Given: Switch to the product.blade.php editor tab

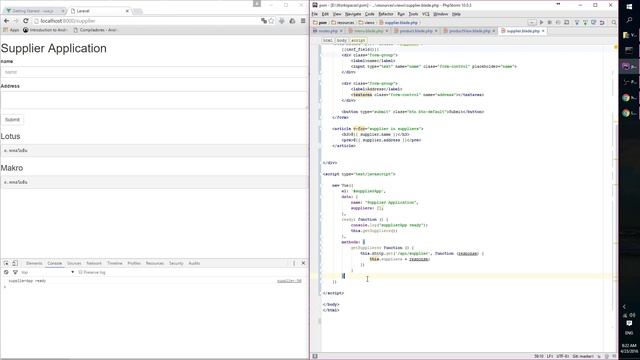Looking at the screenshot, I should [416, 31].
